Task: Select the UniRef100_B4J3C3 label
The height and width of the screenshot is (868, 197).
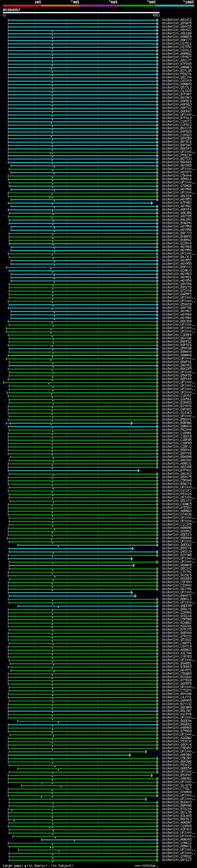Action: coord(177,257)
